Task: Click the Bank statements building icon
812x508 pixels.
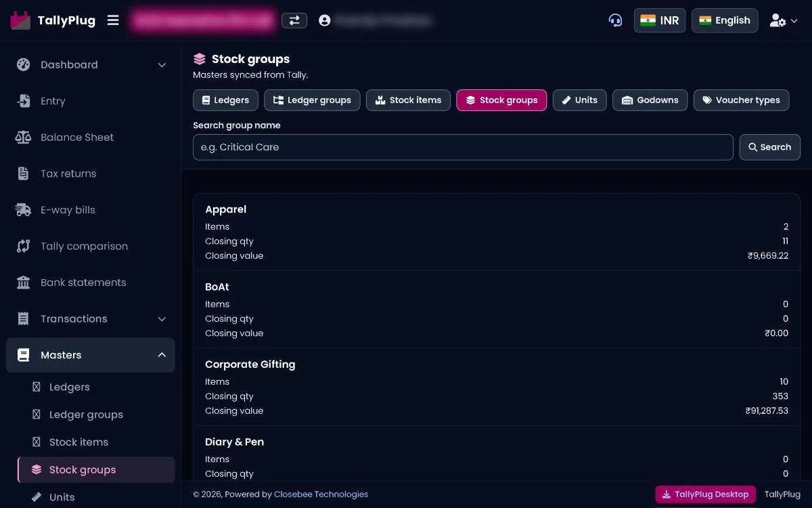Action: (x=24, y=282)
